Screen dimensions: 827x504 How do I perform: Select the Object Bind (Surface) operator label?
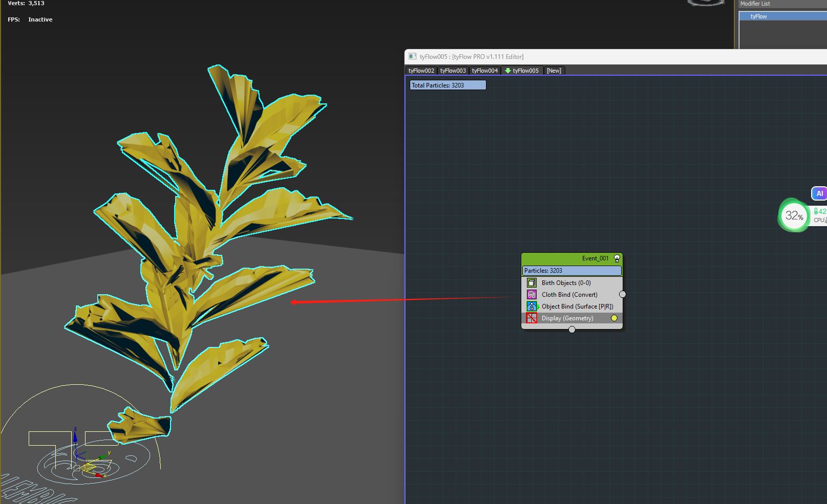[x=577, y=306]
